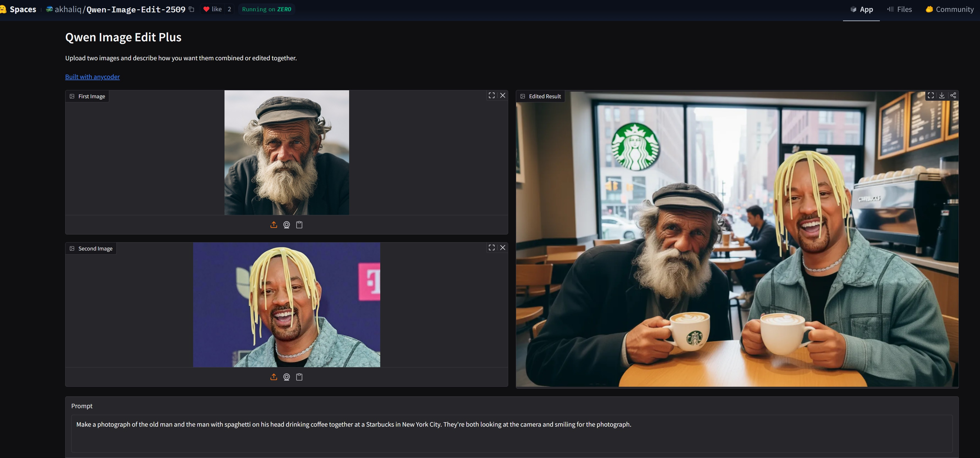980x458 pixels.
Task: Click the old man First Image preview
Action: [286, 152]
